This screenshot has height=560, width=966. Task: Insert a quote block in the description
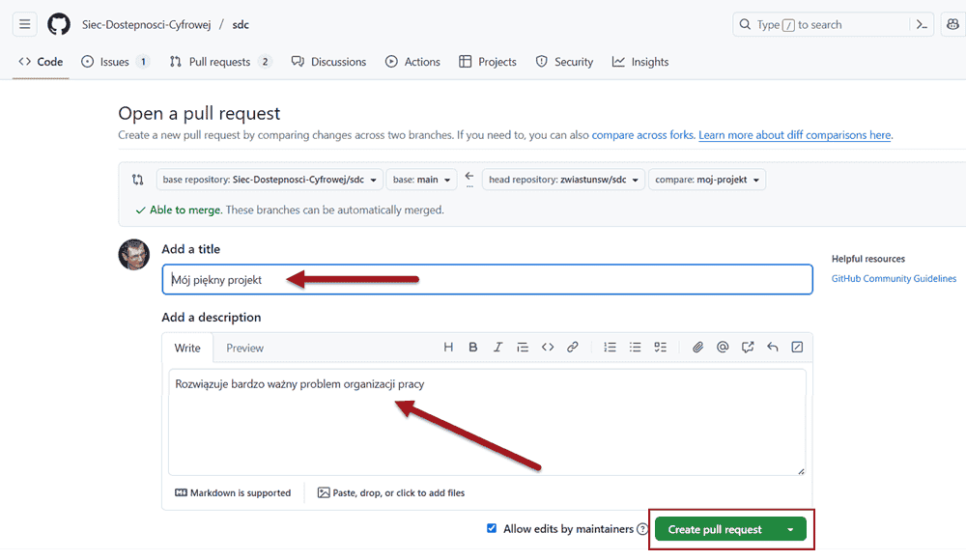pyautogui.click(x=523, y=348)
